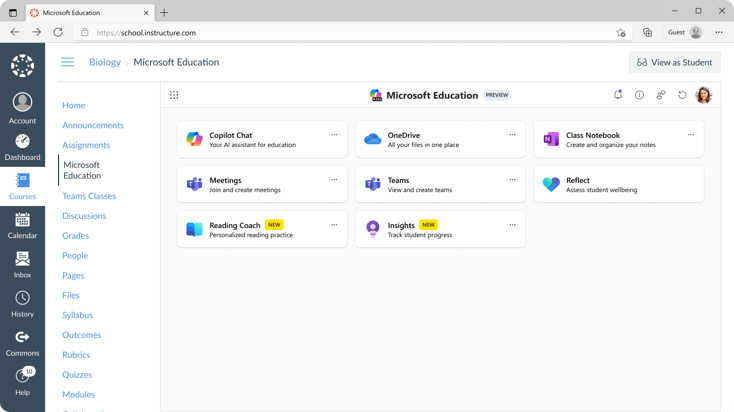Open Canvas Dashboard from global navigation
734x412 pixels.
[22, 146]
